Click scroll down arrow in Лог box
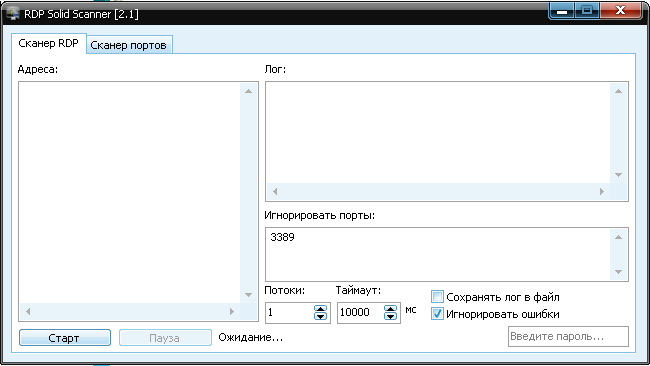The image size is (650, 366). click(x=618, y=175)
